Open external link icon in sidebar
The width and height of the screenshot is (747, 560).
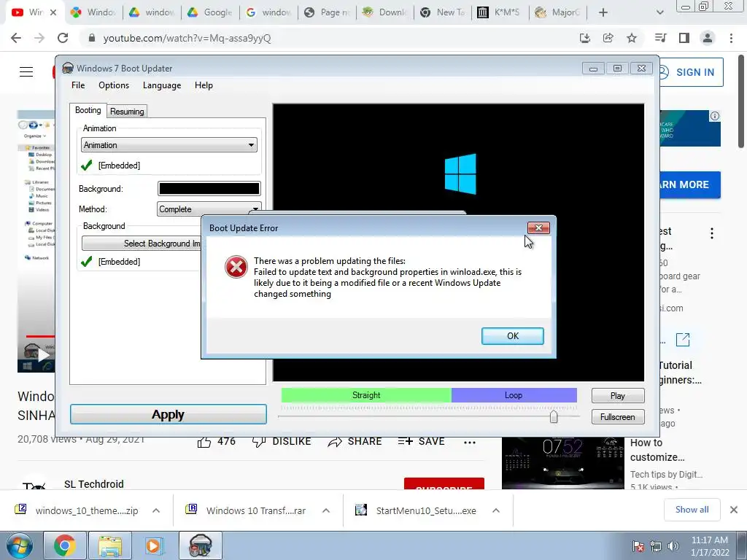point(683,340)
